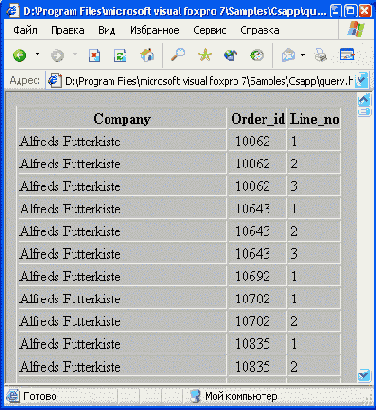The height and width of the screenshot is (410, 376).
Task: Open the Mail envelope icon
Action: click(x=289, y=55)
